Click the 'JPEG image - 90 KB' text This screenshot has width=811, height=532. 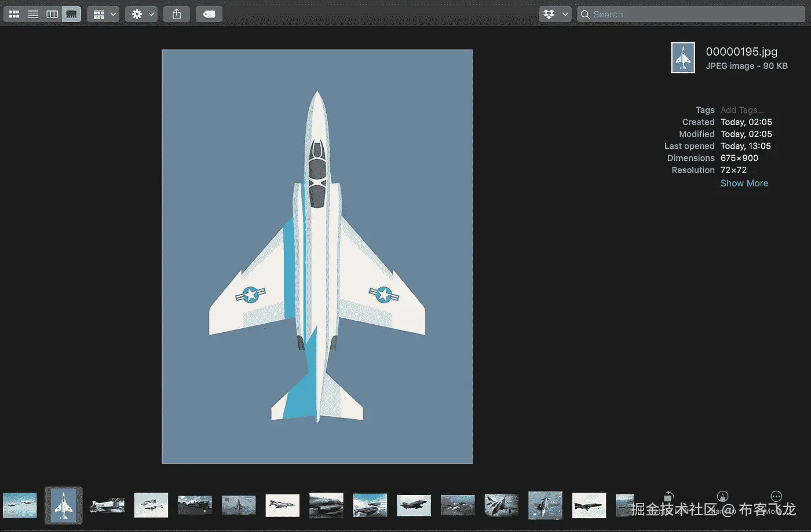pos(747,66)
